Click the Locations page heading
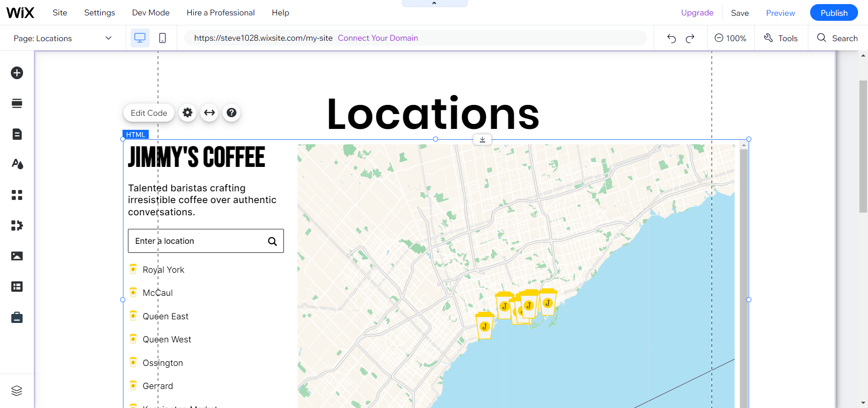Viewport: 868px width, 408px height. click(x=433, y=114)
